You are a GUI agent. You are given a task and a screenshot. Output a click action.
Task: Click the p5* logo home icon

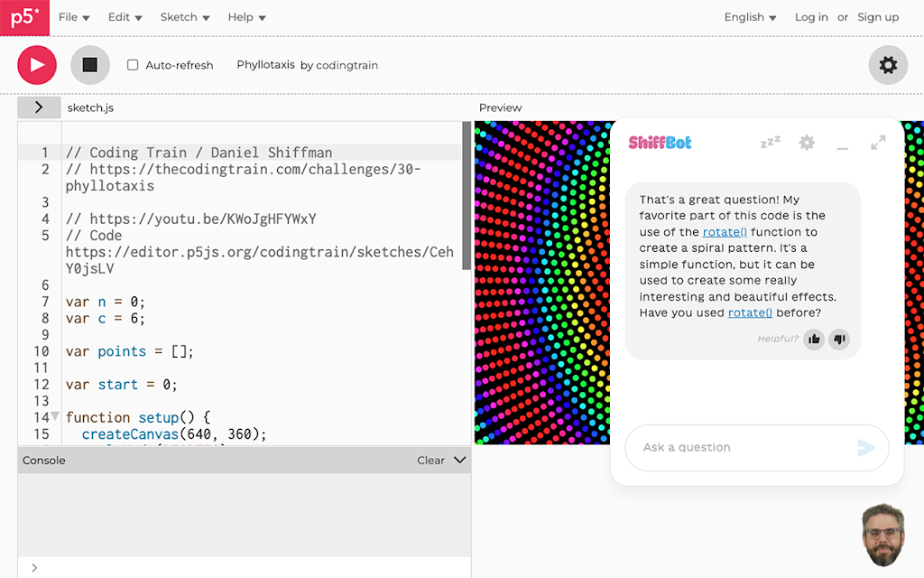click(24, 18)
